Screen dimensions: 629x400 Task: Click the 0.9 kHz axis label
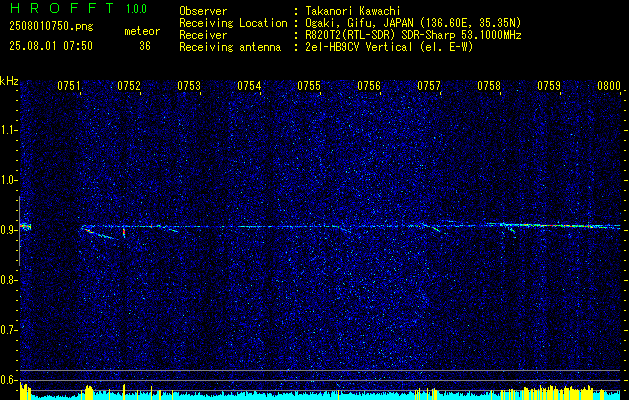point(9,230)
